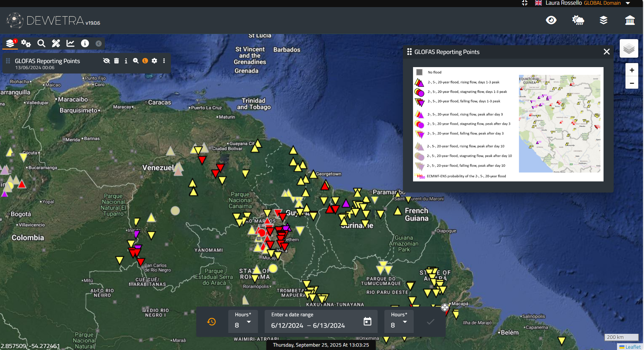Open the observations eye icon in header
Screen dimensions: 644x350
coord(551,20)
